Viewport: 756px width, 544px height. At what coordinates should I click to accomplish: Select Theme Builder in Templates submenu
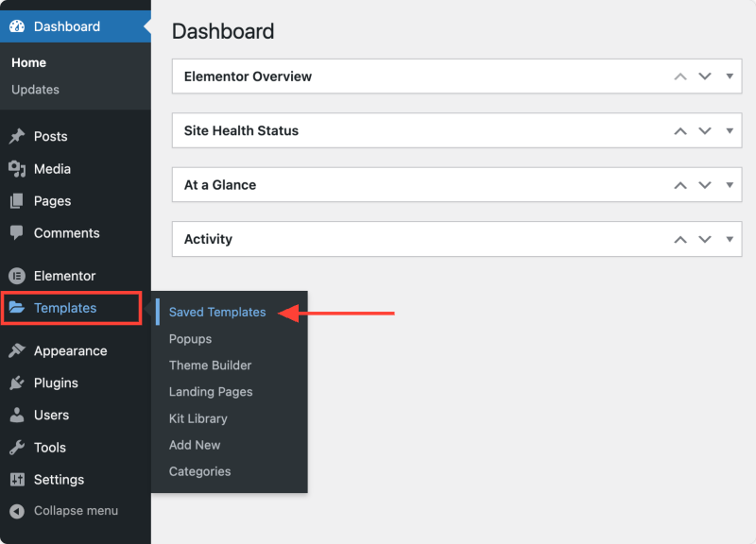click(210, 365)
